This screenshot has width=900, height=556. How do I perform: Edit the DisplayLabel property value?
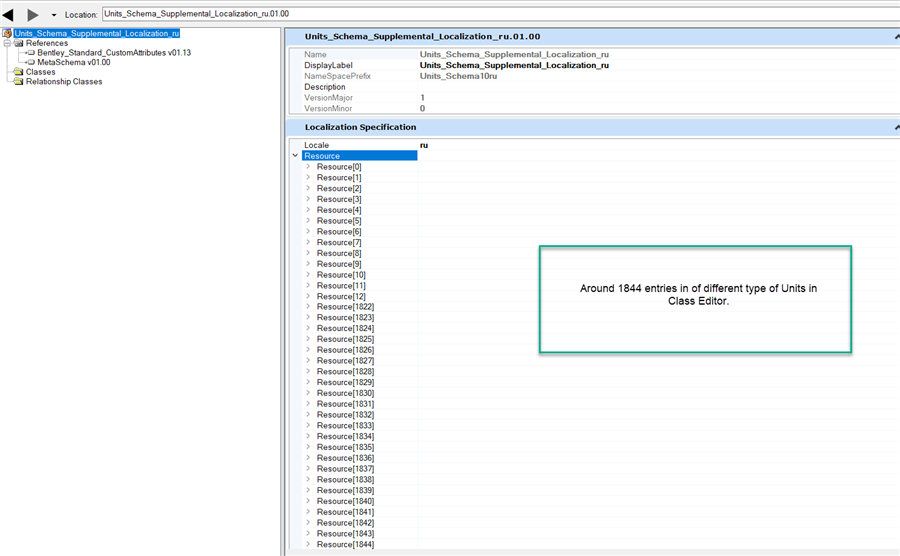pyautogui.click(x=514, y=65)
